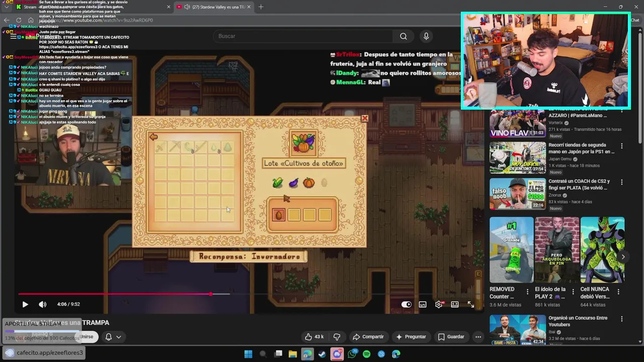Enter fullscreen mode in the player

[471, 304]
